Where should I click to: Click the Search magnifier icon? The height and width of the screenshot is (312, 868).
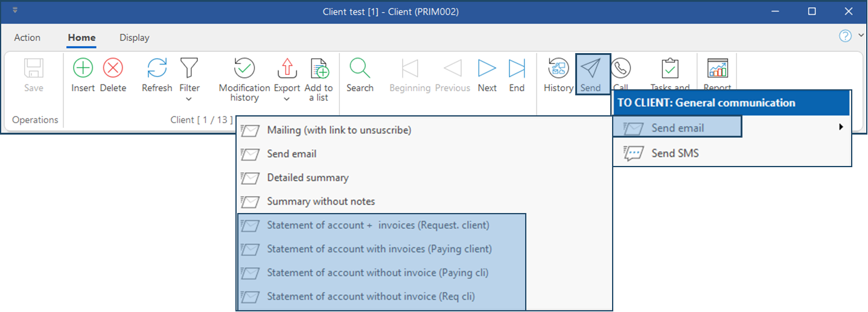[360, 69]
